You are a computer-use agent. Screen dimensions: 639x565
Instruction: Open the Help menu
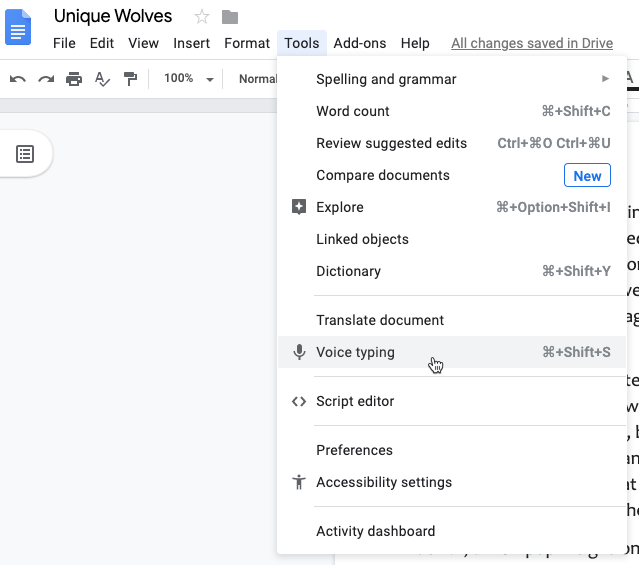tap(415, 43)
